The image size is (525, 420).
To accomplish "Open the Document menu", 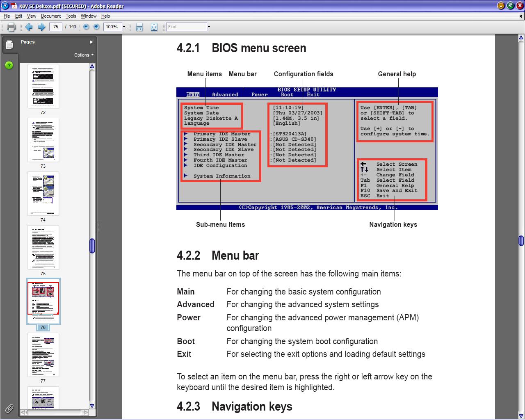I will pyautogui.click(x=51, y=16).
